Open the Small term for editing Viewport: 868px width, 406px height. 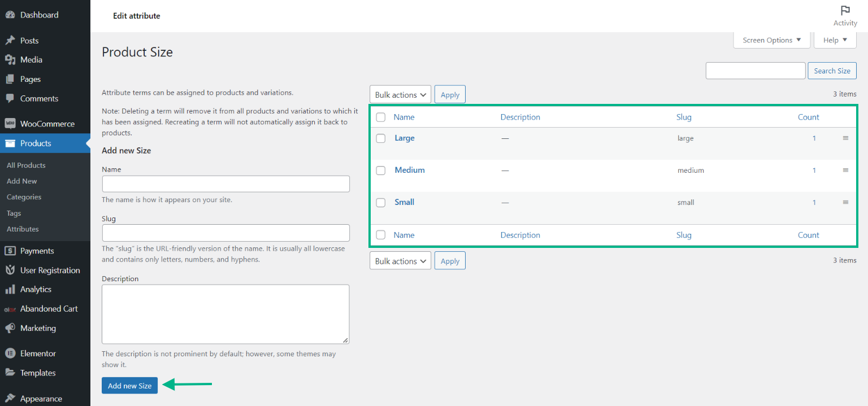[x=405, y=202]
